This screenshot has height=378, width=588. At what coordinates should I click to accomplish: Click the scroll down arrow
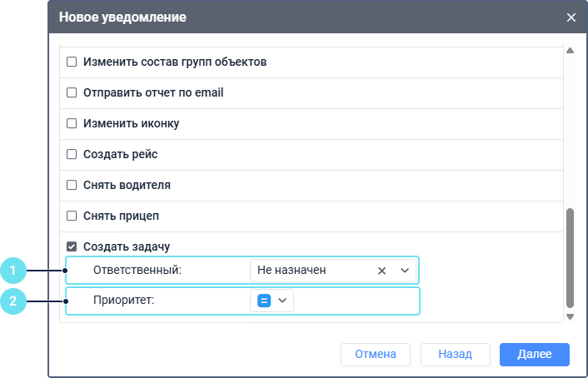(571, 316)
